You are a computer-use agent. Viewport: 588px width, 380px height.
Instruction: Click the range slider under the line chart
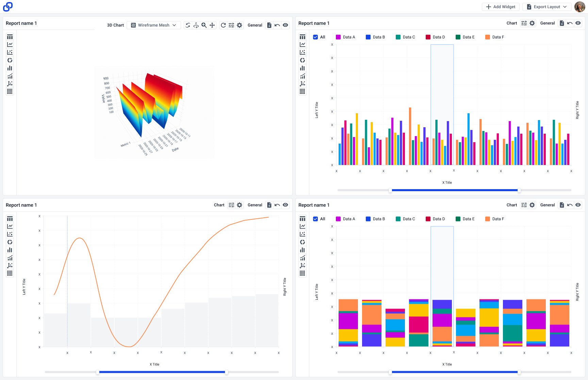(x=162, y=372)
